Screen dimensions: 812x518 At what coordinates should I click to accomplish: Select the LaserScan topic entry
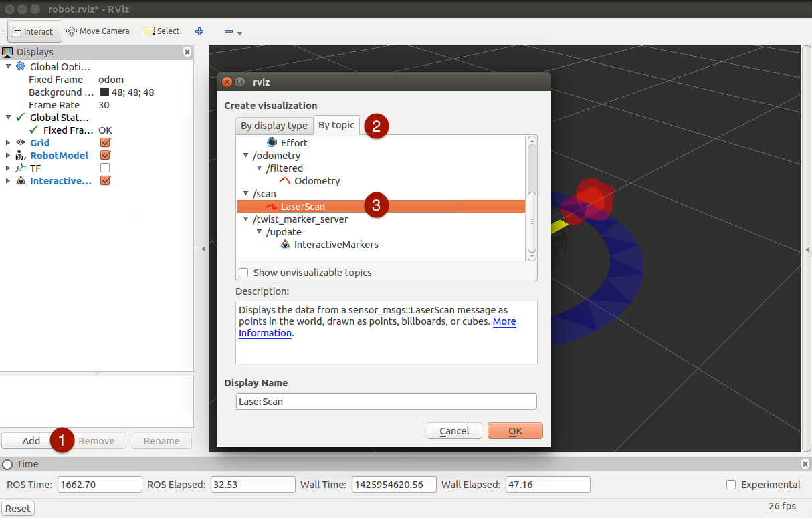tap(302, 207)
